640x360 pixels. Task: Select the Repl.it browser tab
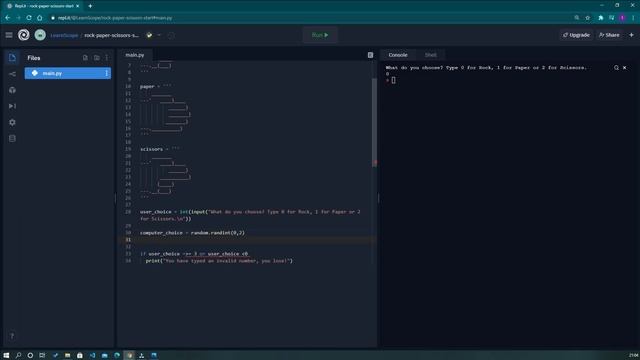[x=43, y=6]
